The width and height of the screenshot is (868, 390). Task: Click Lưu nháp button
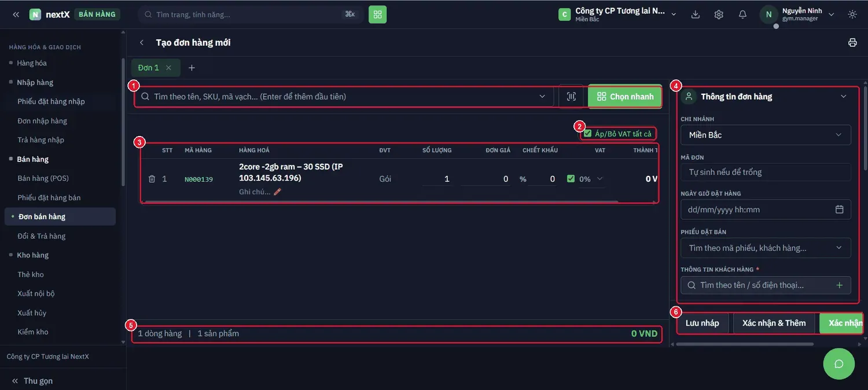coord(703,323)
